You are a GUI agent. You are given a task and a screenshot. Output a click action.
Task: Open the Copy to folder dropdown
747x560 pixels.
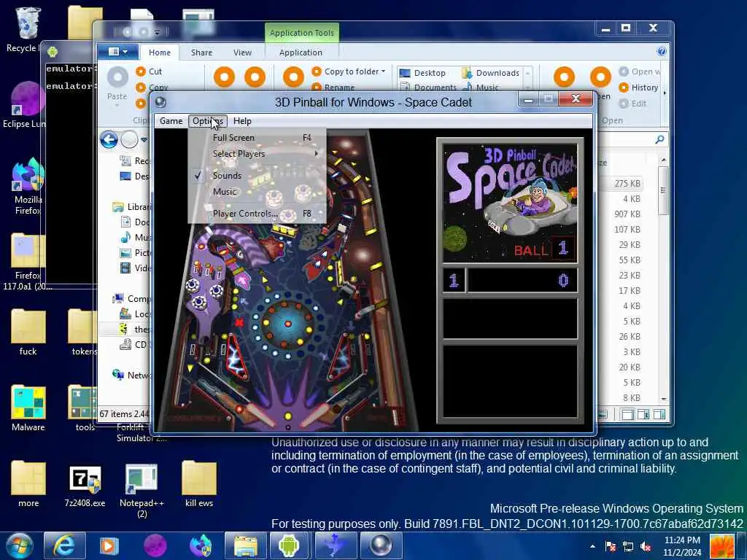click(349, 71)
